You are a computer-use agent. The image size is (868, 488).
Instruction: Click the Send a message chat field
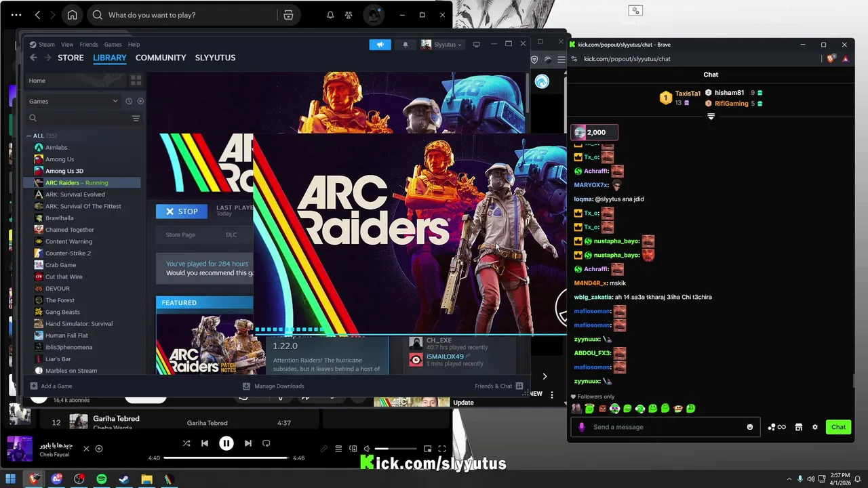pyautogui.click(x=665, y=427)
